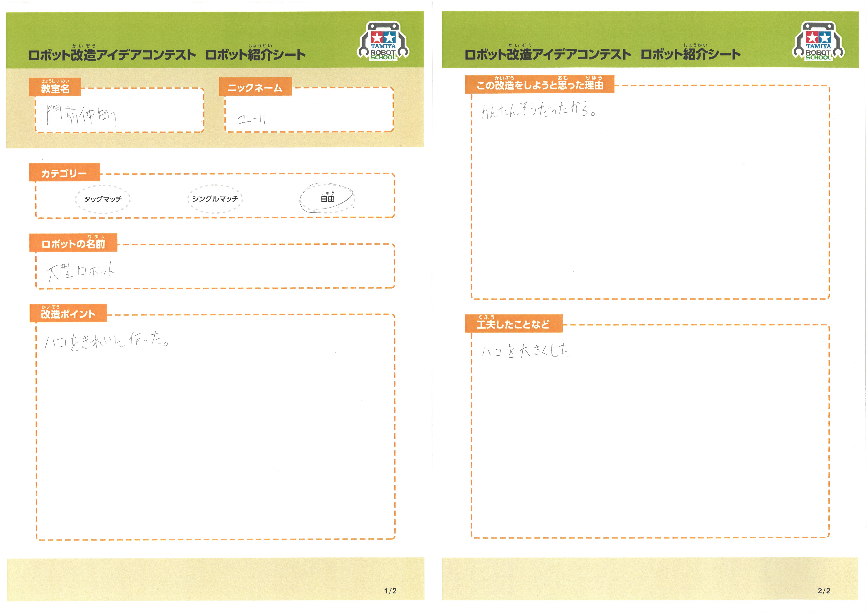Click the ロボットの名前 field with 大型ロボット
Viewport: 868px width, 614px height.
pos(215,266)
